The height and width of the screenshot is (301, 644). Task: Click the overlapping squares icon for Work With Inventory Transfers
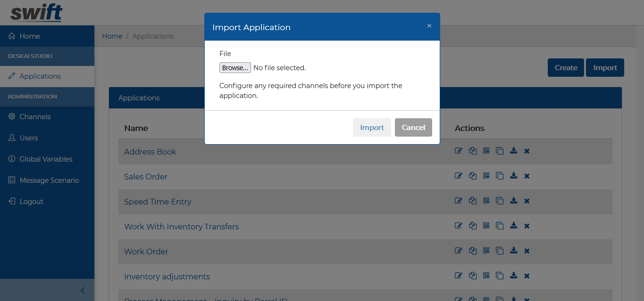coord(500,226)
